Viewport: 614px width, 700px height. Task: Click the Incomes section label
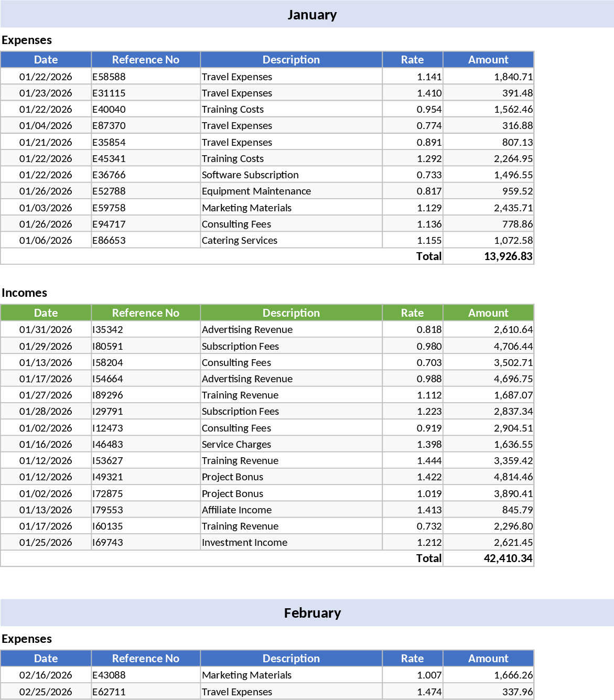pyautogui.click(x=24, y=293)
